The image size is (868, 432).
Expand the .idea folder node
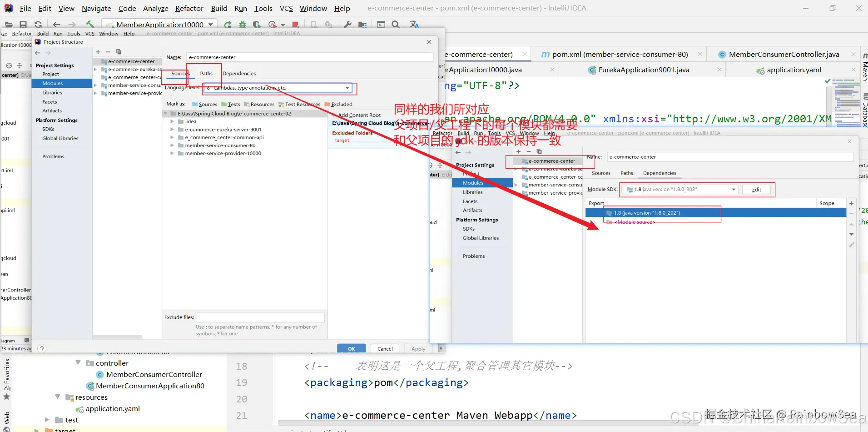172,121
